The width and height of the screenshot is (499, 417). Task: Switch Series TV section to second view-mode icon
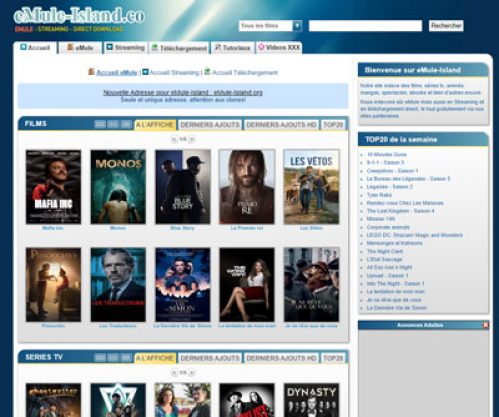tap(113, 358)
